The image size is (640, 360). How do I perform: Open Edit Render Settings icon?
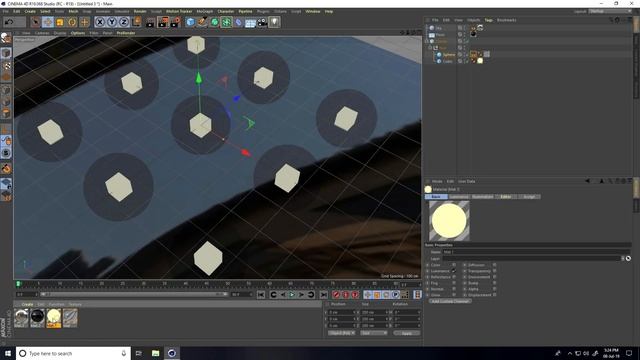(x=176, y=22)
